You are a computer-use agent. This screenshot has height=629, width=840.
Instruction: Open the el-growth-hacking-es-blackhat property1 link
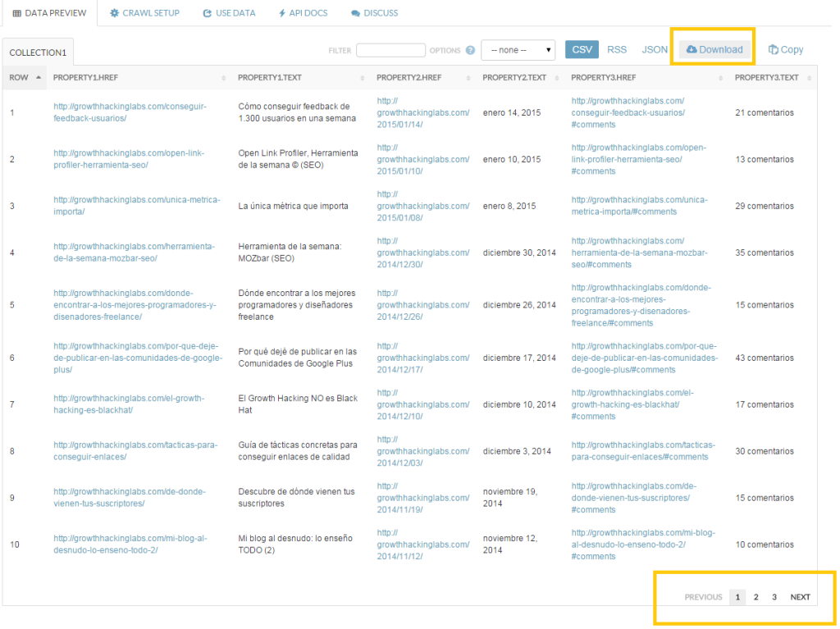129,404
